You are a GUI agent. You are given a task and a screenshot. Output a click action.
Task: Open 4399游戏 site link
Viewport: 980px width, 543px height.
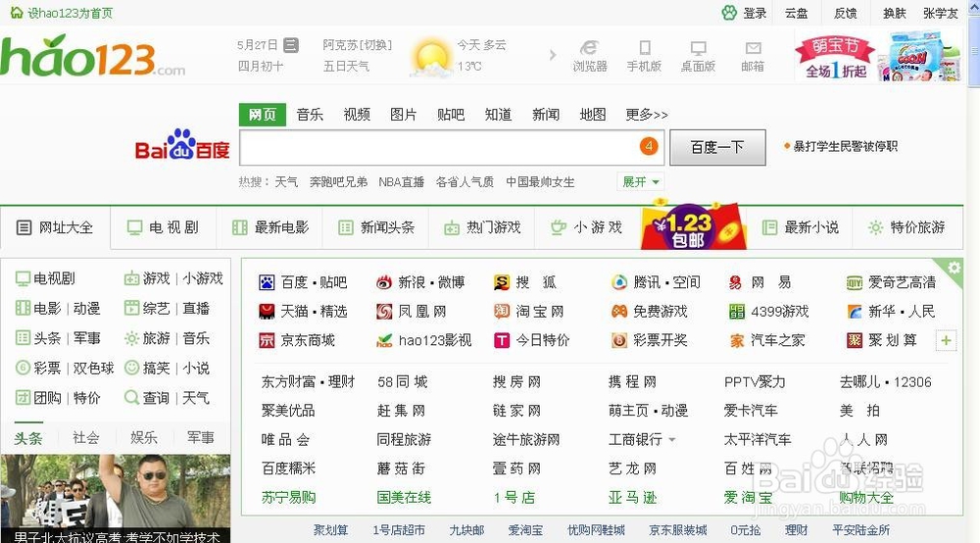pyautogui.click(x=768, y=311)
